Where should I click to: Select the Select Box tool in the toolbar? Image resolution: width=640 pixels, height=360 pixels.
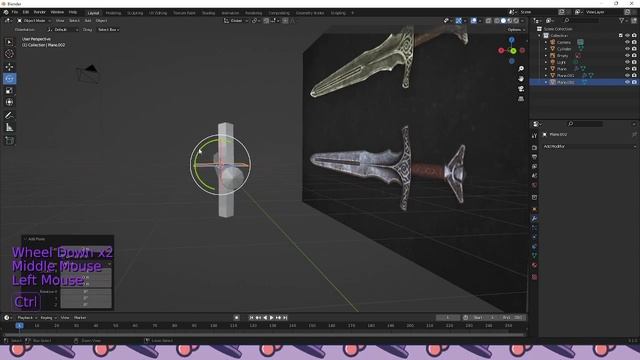[9, 42]
